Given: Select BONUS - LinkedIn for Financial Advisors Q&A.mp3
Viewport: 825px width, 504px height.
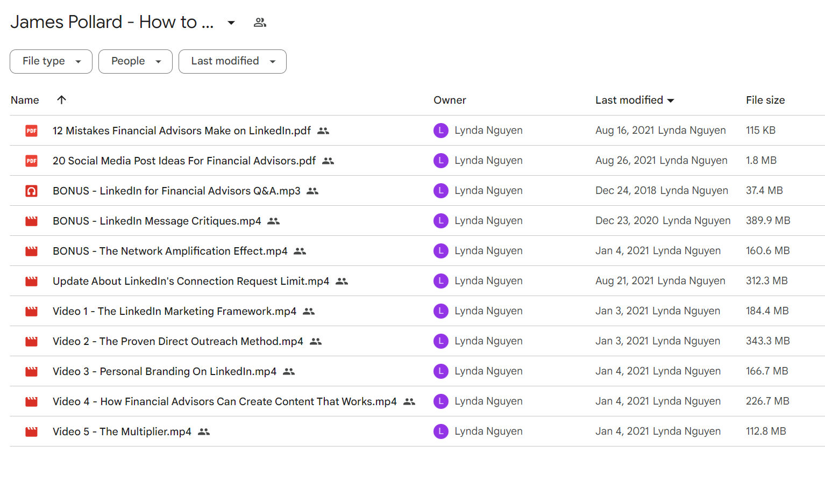Looking at the screenshot, I should point(176,191).
